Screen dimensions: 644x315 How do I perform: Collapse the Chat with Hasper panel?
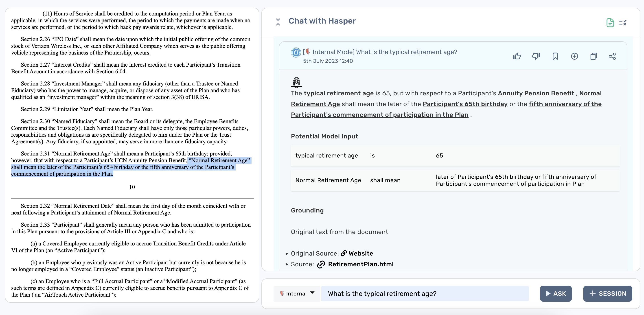tap(278, 22)
